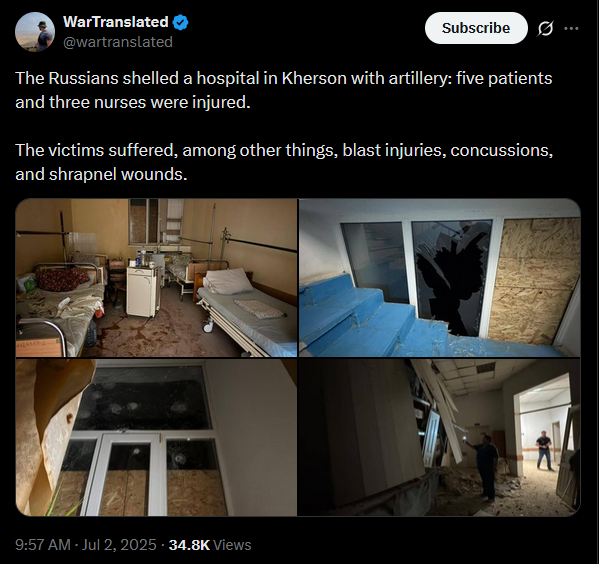Click the 9:57 AM timestamp
This screenshot has height=564, width=599.
(43, 545)
